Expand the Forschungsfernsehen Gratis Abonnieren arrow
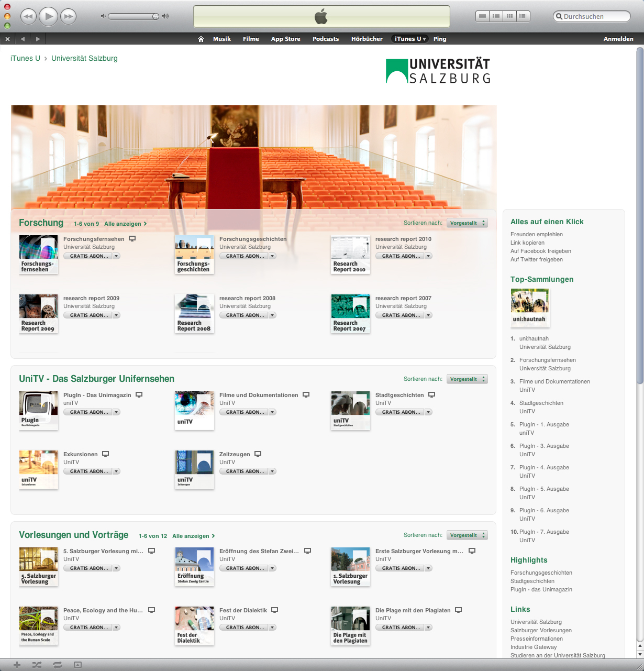 click(x=116, y=256)
